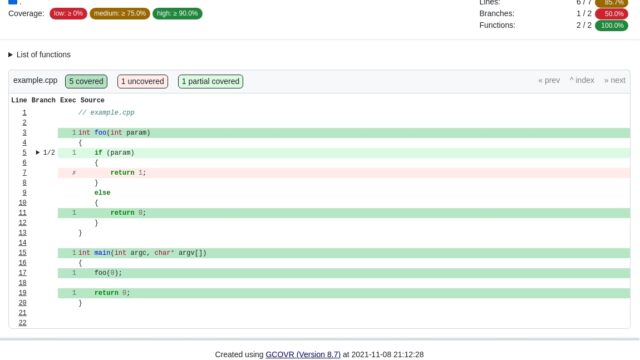Viewport: 640px width, 360px height.
Task: Jump to line number 10 anchor
Action: 22,202
